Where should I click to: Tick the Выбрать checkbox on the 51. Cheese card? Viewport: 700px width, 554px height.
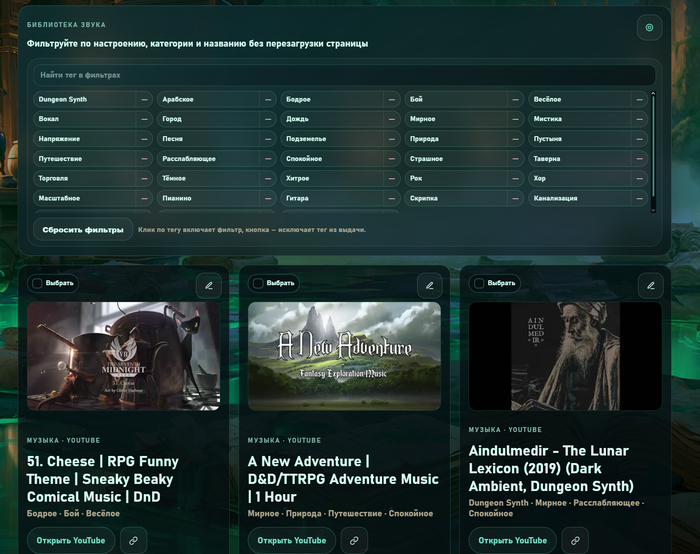(38, 283)
